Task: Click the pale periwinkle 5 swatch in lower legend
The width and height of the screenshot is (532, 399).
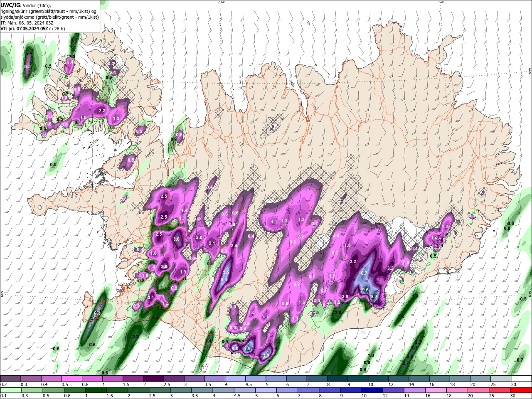Action: pyautogui.click(x=267, y=390)
